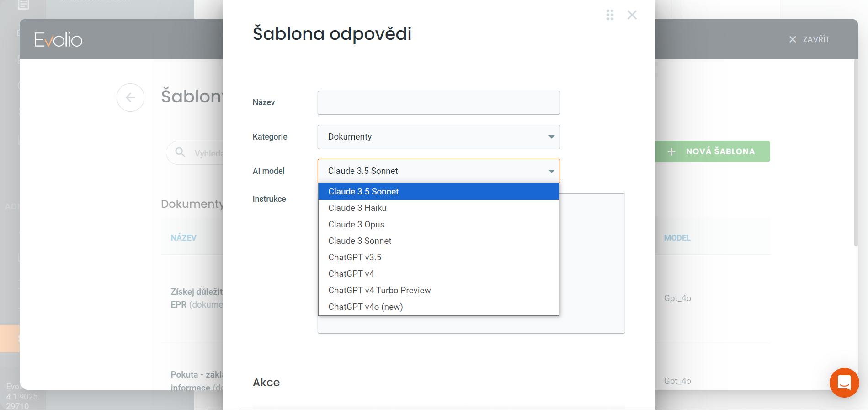
Task: Collapse the AI model dropdown arrow
Action: [551, 171]
